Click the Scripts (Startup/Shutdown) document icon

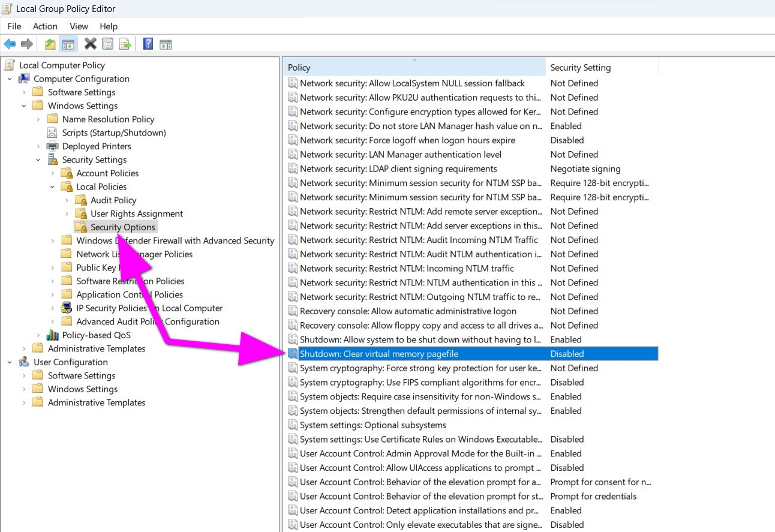(53, 133)
